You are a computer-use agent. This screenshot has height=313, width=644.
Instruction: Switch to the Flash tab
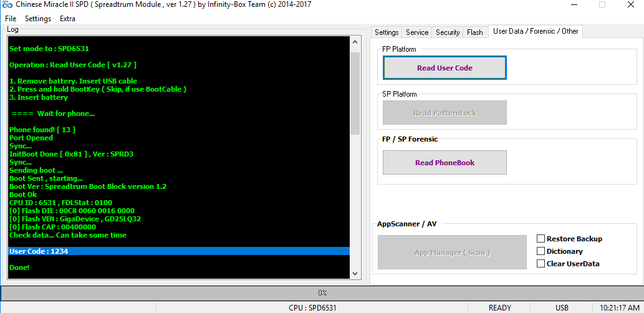475,32
